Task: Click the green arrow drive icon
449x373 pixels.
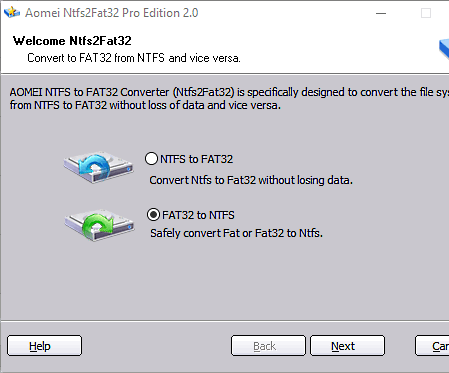Action: tap(99, 225)
